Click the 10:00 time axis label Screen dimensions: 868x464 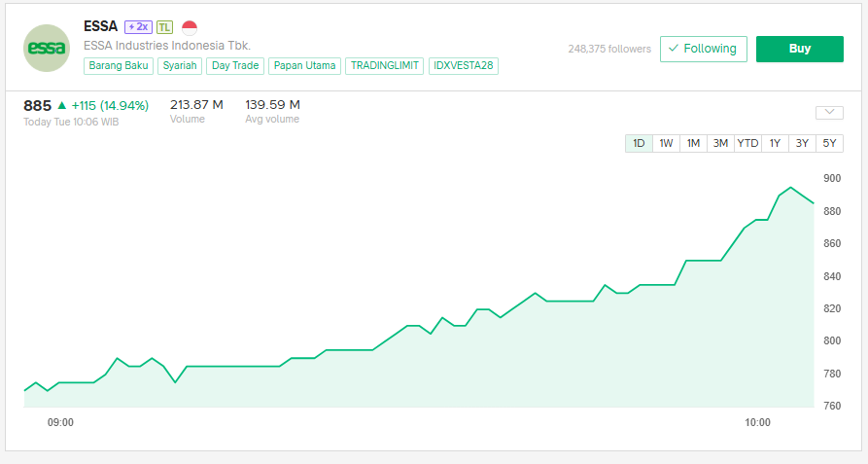pos(757,422)
